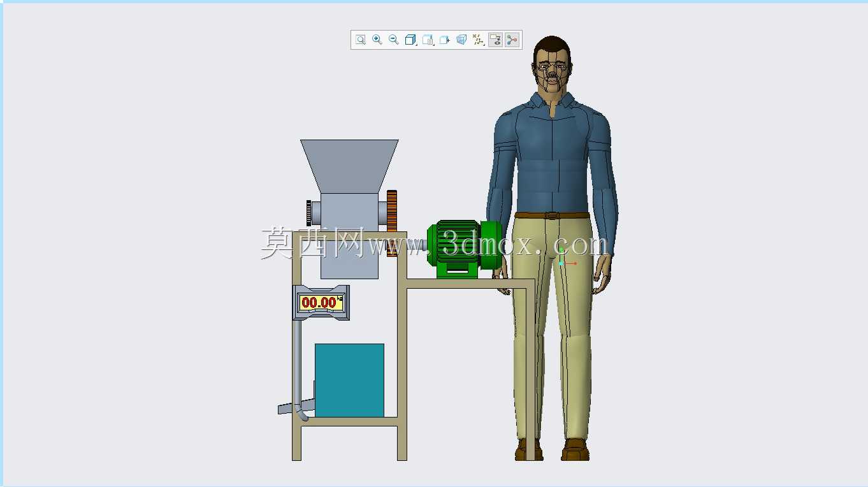Click the Refit view icon
Image resolution: width=868 pixels, height=487 pixels.
point(361,40)
